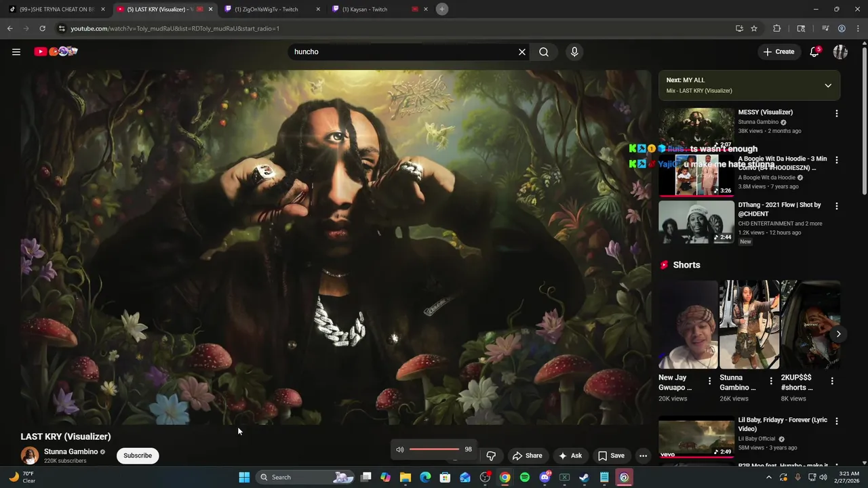Open Spotify from the taskbar
Viewport: 868px width, 488px height.
[x=525, y=477]
